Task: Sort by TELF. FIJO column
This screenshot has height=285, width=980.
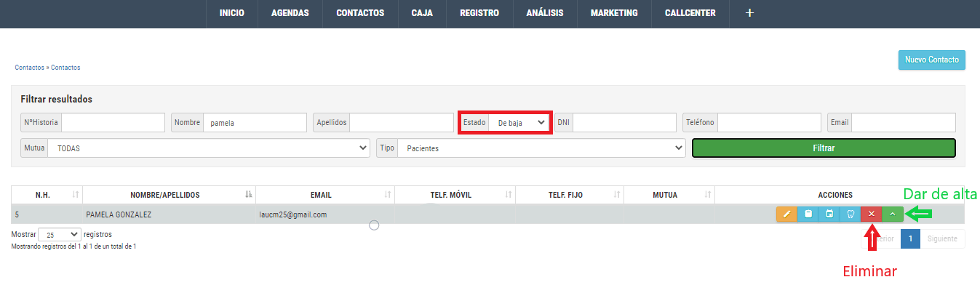Action: (617, 195)
